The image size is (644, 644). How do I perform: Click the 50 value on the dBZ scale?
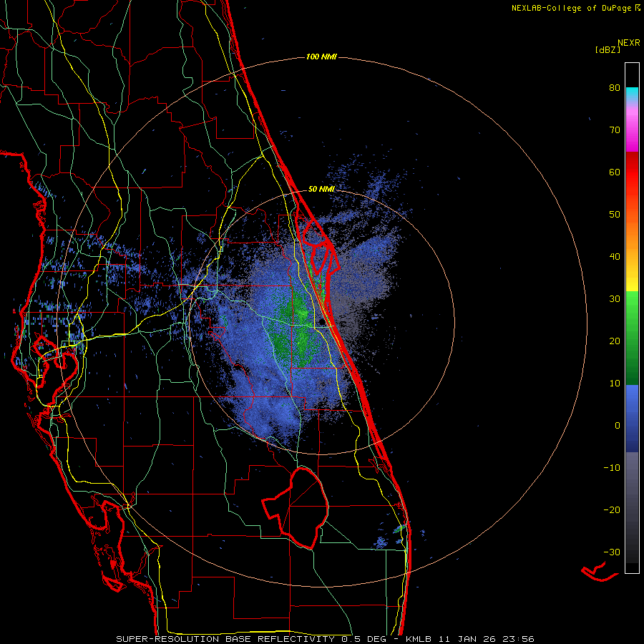point(615,215)
